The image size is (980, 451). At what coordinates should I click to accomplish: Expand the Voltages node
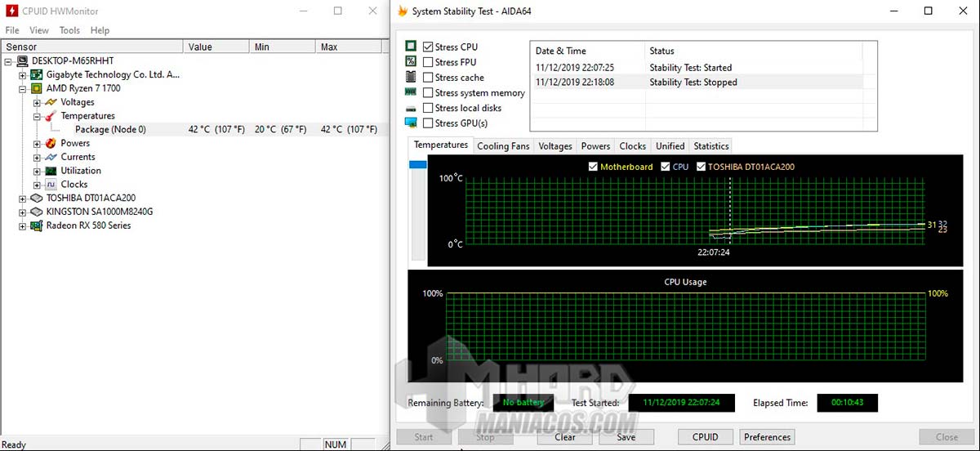(x=37, y=102)
